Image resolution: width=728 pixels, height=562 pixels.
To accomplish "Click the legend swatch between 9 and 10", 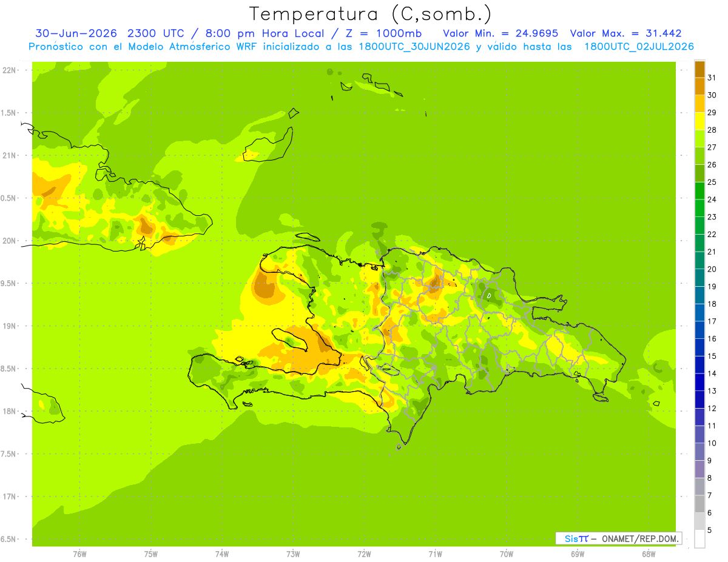I will click(x=699, y=452).
